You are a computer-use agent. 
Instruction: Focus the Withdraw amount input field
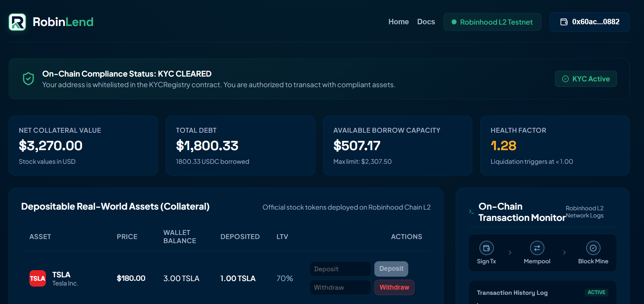(x=340, y=287)
